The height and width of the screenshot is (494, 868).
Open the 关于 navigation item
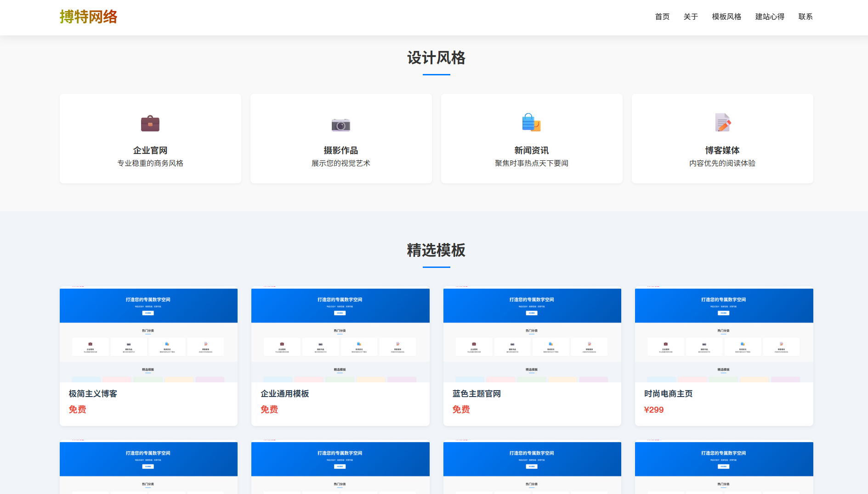point(690,17)
